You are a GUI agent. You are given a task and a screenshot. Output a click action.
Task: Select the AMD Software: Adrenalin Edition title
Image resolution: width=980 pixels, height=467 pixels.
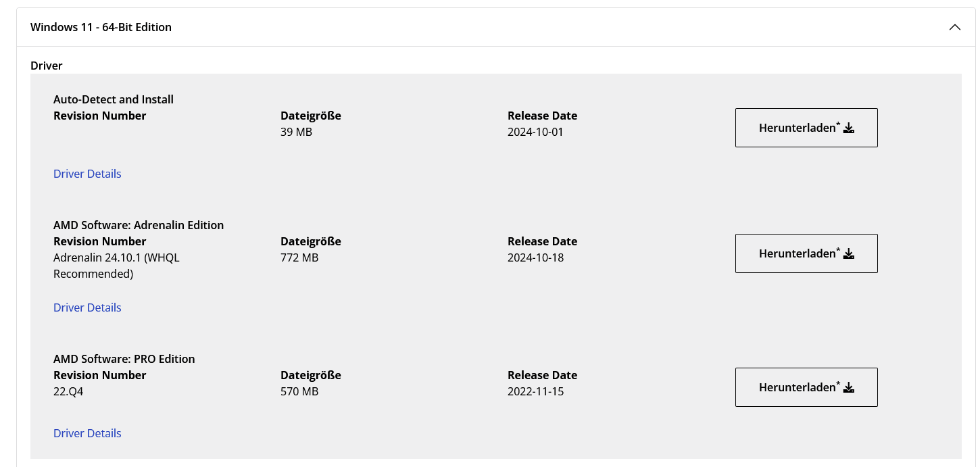click(139, 225)
